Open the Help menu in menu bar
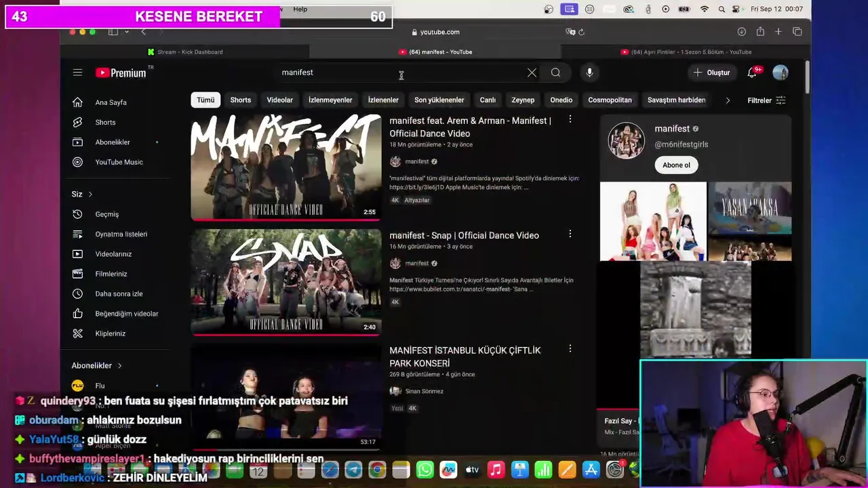 point(300,9)
